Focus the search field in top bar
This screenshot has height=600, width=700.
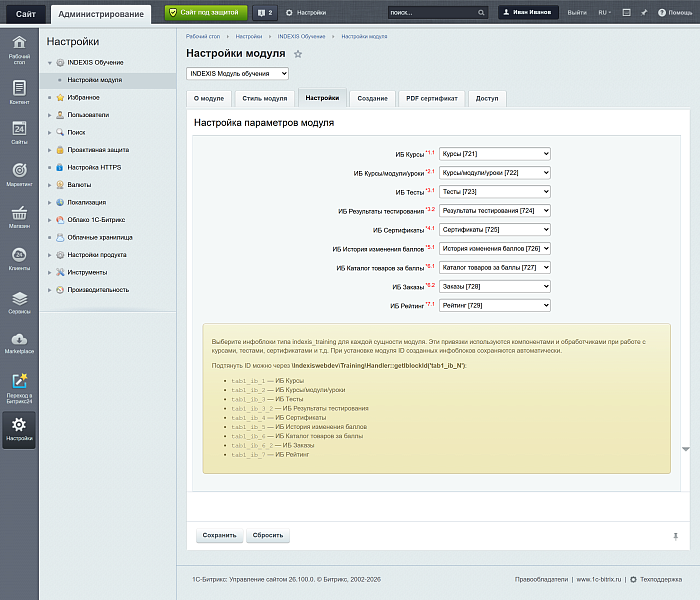(x=433, y=12)
